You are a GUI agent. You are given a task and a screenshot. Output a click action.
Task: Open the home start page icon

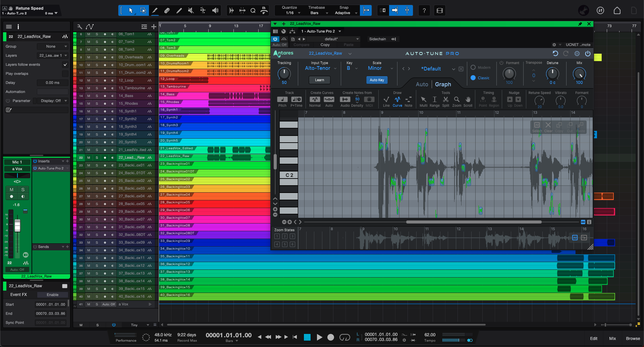617,10
